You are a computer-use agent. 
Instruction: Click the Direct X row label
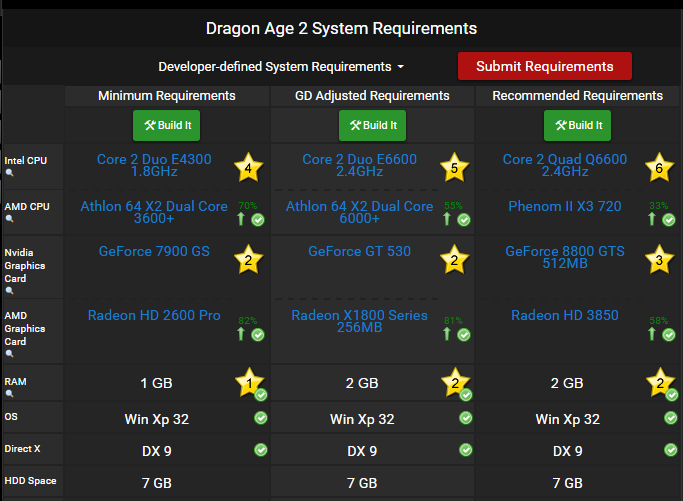(x=22, y=449)
